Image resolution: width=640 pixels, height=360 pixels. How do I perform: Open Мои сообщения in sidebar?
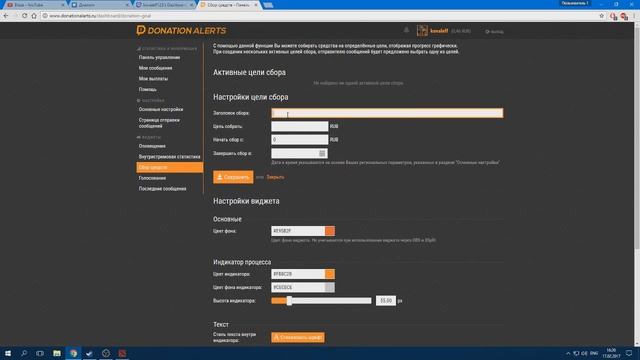156,68
